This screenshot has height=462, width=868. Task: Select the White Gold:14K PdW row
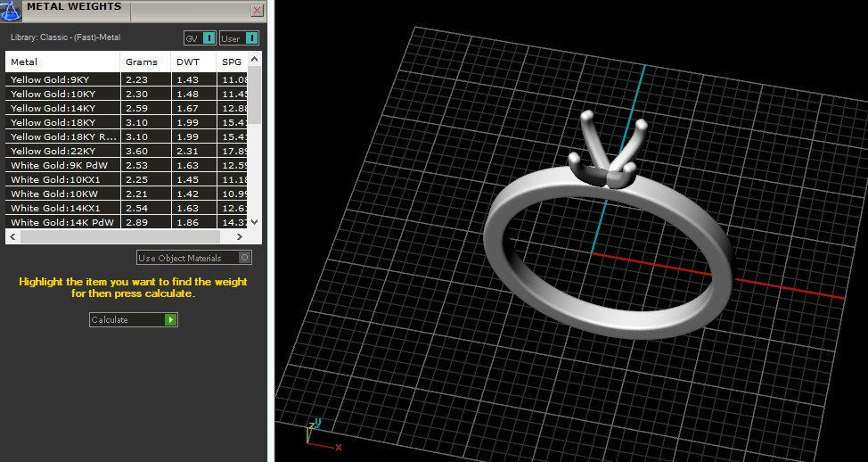tap(127, 223)
